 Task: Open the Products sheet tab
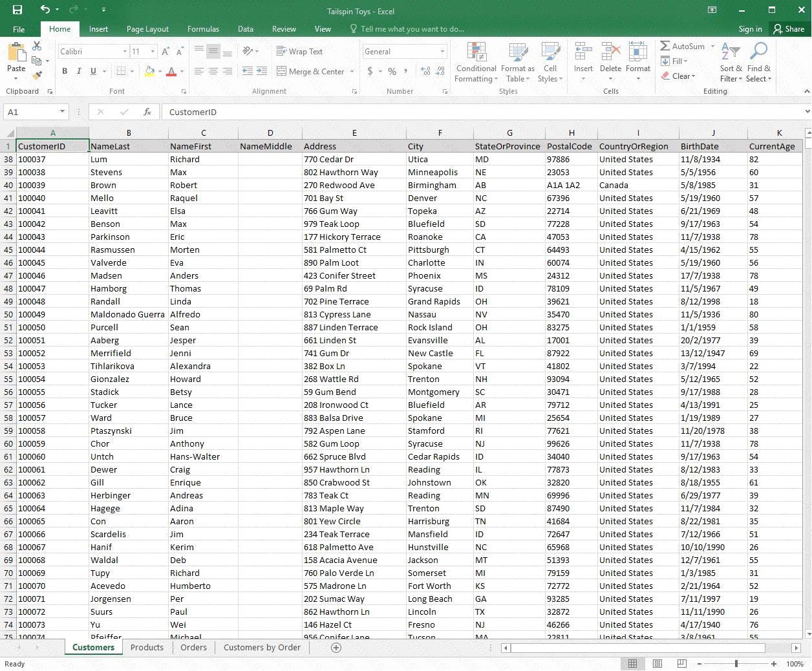[x=147, y=647]
